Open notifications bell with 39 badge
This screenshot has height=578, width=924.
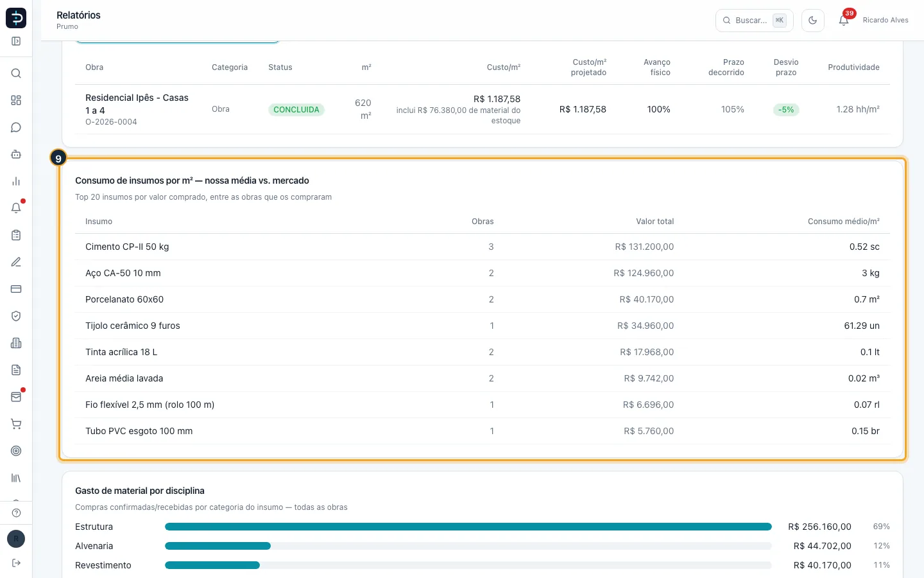click(844, 21)
